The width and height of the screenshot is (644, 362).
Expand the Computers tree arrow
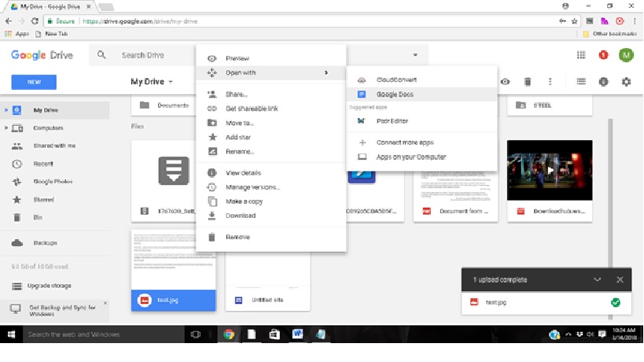[6, 127]
